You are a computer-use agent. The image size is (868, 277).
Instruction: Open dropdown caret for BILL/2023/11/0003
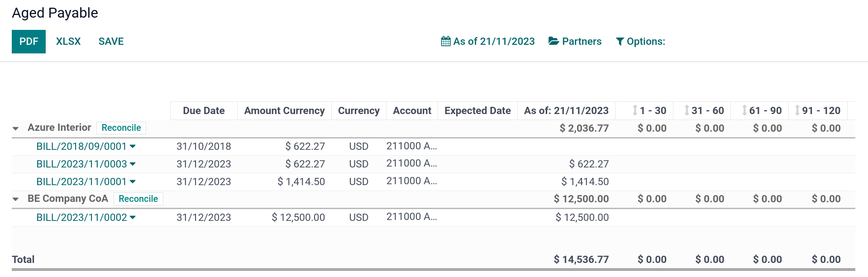(x=133, y=164)
